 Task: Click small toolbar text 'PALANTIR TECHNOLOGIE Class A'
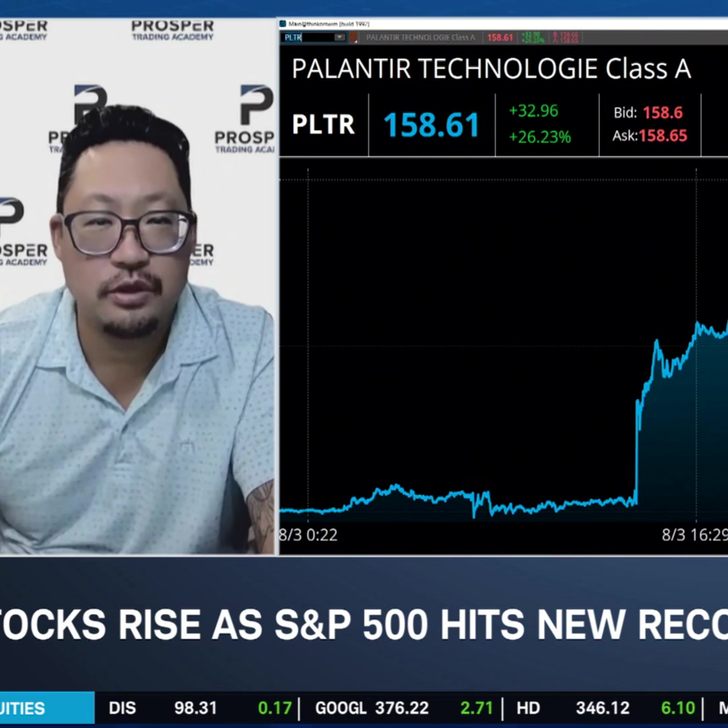pyautogui.click(x=421, y=38)
